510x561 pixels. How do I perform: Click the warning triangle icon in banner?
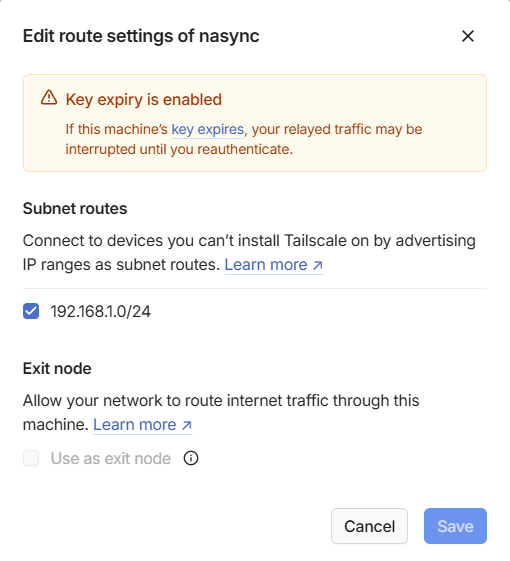[x=49, y=98]
